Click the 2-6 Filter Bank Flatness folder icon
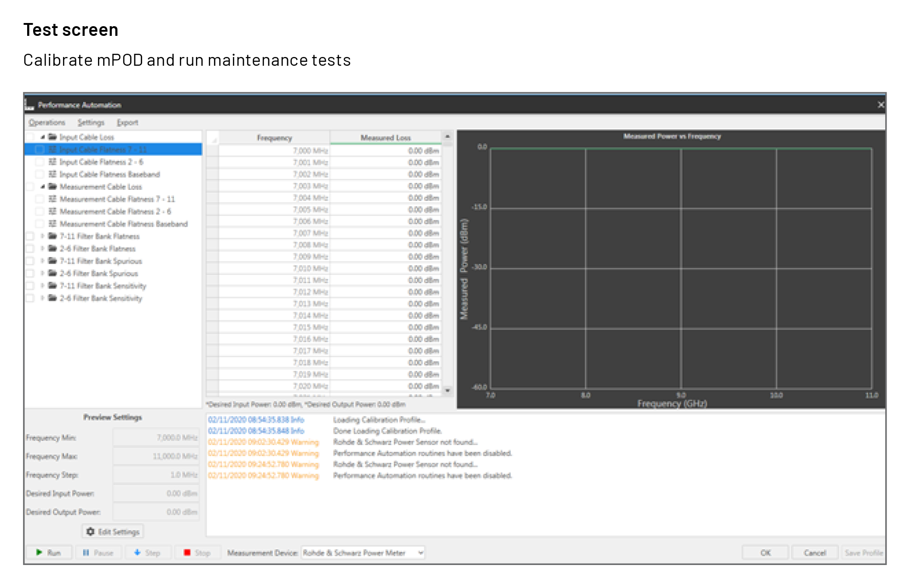910x588 pixels. click(x=52, y=249)
